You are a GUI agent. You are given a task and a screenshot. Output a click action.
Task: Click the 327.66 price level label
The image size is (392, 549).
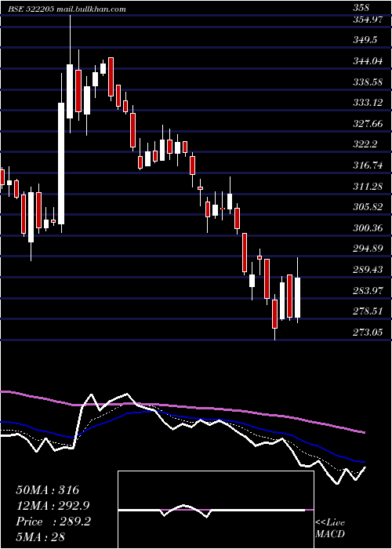[368, 124]
